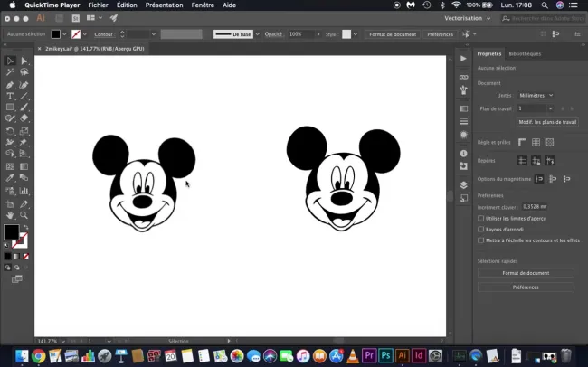Select the Propriétés tab

[x=489, y=53]
